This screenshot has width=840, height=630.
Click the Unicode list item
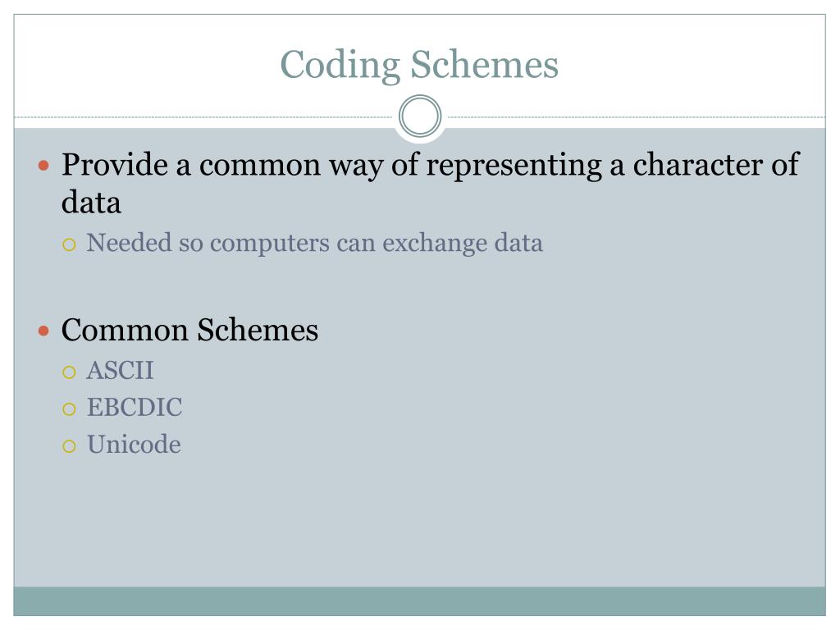134,444
